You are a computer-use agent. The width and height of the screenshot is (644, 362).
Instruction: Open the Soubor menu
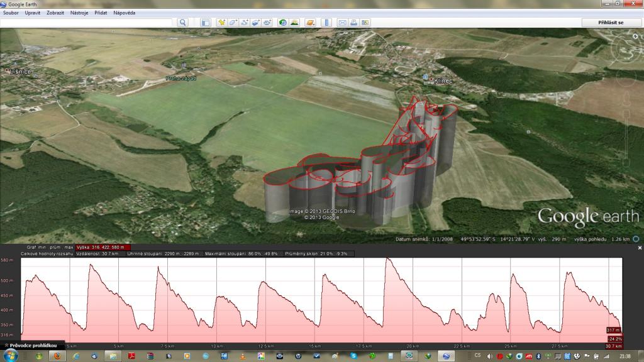(11, 13)
